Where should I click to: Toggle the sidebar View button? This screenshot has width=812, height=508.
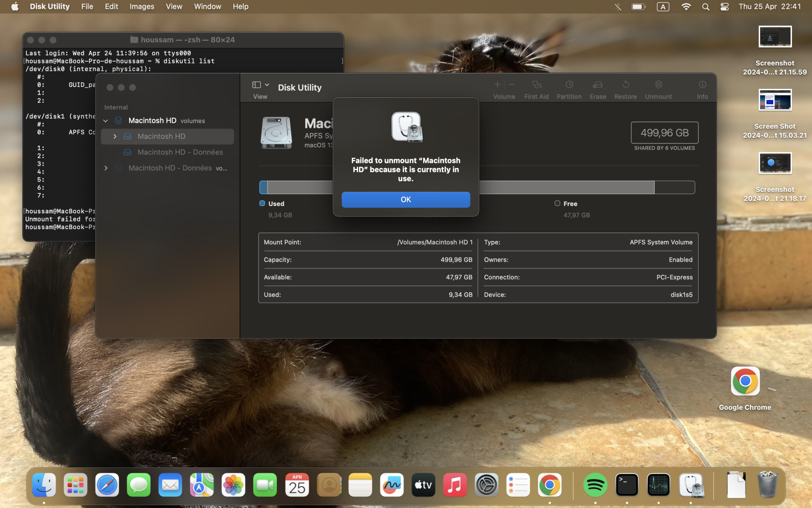(257, 85)
